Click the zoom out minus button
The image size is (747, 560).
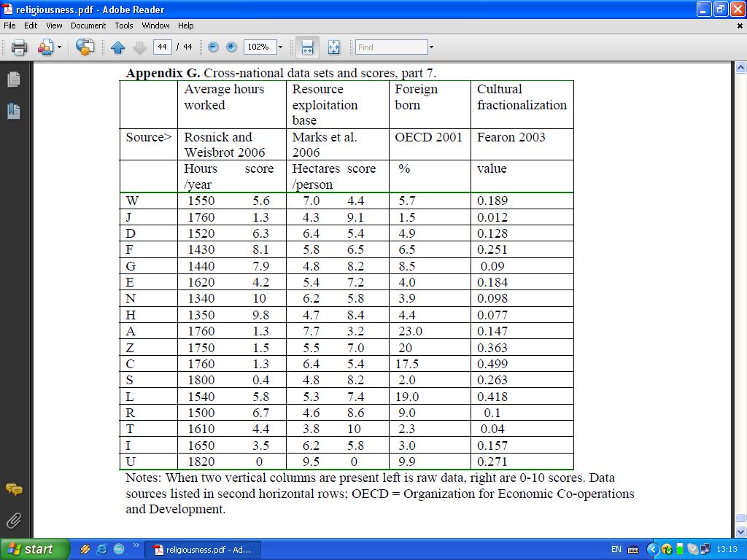213,47
